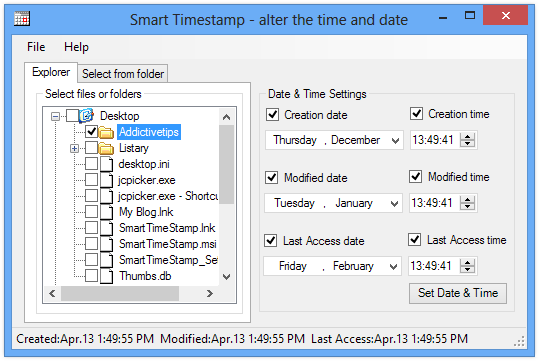Expand the Listary folder node
The height and width of the screenshot is (361, 539).
(x=74, y=149)
